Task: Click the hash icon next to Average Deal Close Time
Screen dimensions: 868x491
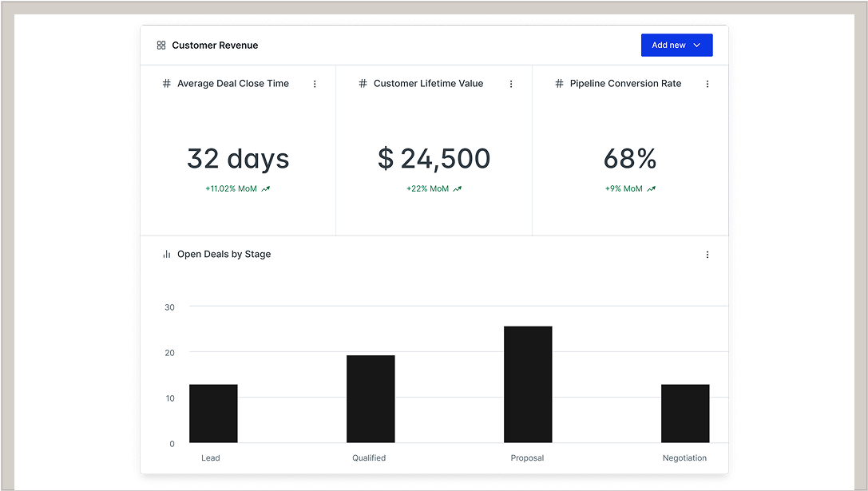Action: pyautogui.click(x=167, y=84)
